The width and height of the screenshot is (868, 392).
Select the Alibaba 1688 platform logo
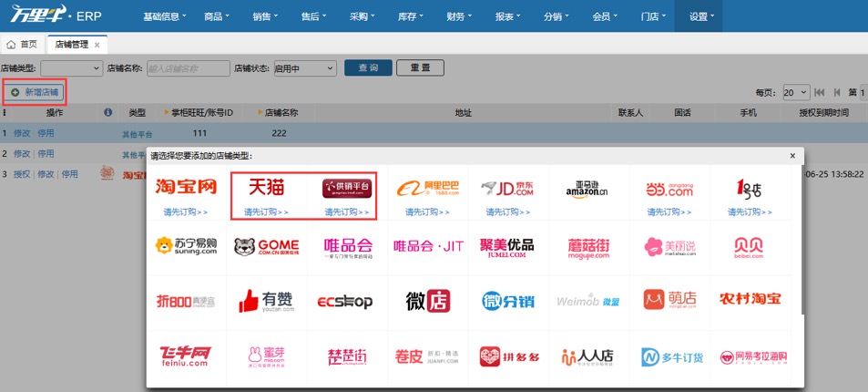point(427,189)
